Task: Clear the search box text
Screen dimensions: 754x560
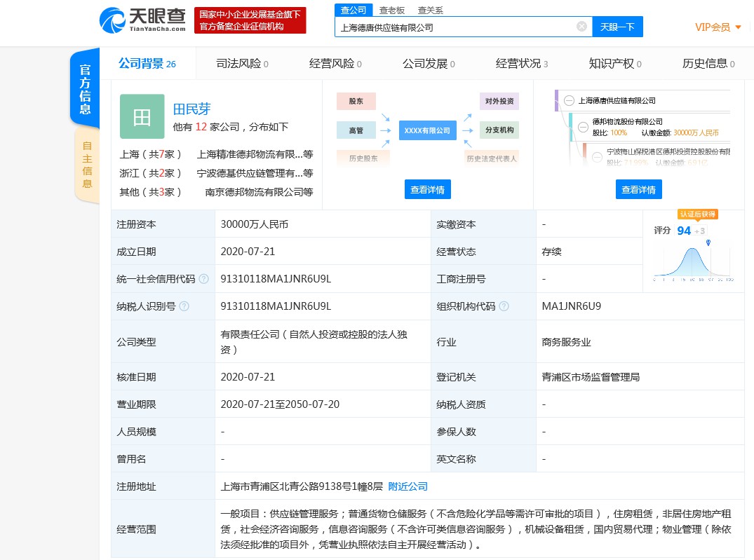Action: click(x=581, y=27)
